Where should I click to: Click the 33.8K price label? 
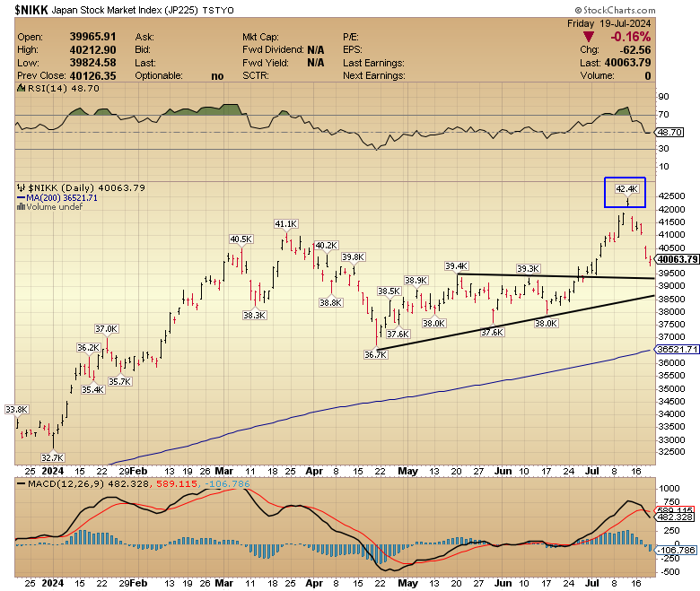click(x=17, y=410)
